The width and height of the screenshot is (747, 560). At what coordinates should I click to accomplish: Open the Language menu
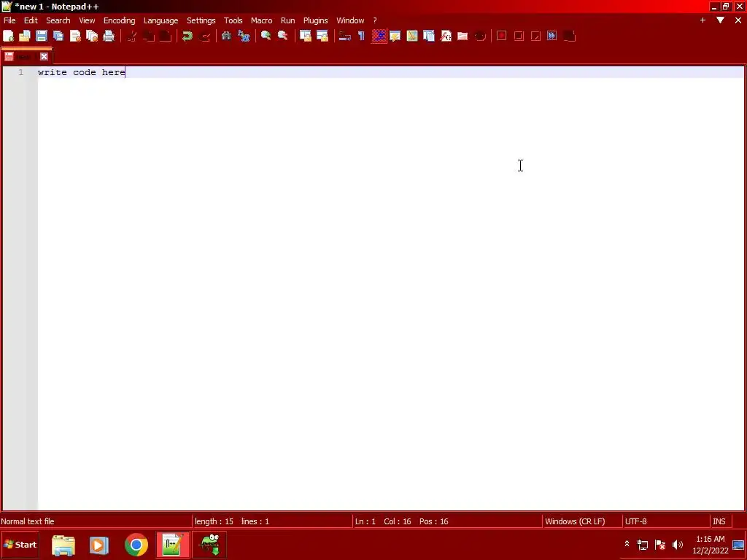tap(160, 20)
